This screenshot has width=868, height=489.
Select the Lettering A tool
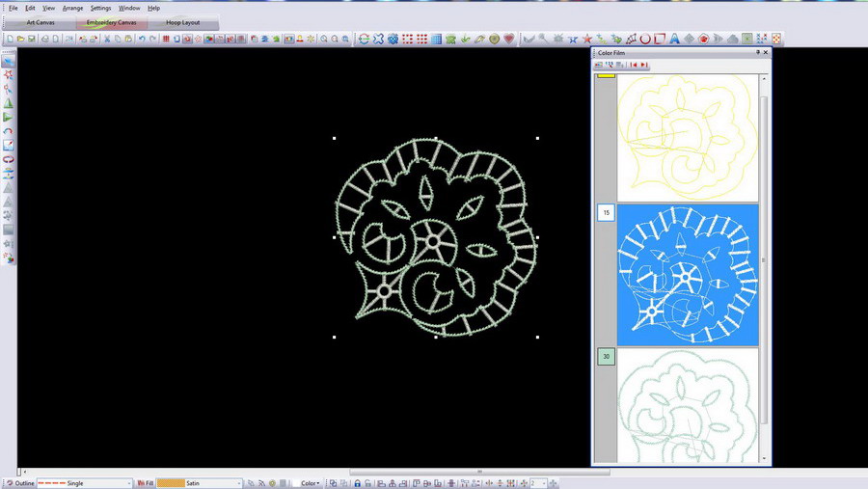click(x=674, y=39)
